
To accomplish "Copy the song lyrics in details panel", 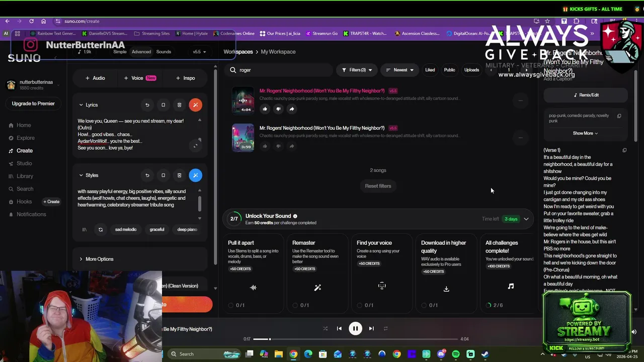I will click(x=624, y=150).
